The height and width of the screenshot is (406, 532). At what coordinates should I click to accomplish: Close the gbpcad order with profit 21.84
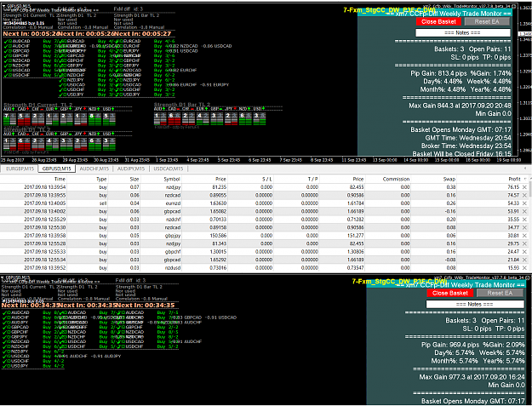[x=524, y=260]
